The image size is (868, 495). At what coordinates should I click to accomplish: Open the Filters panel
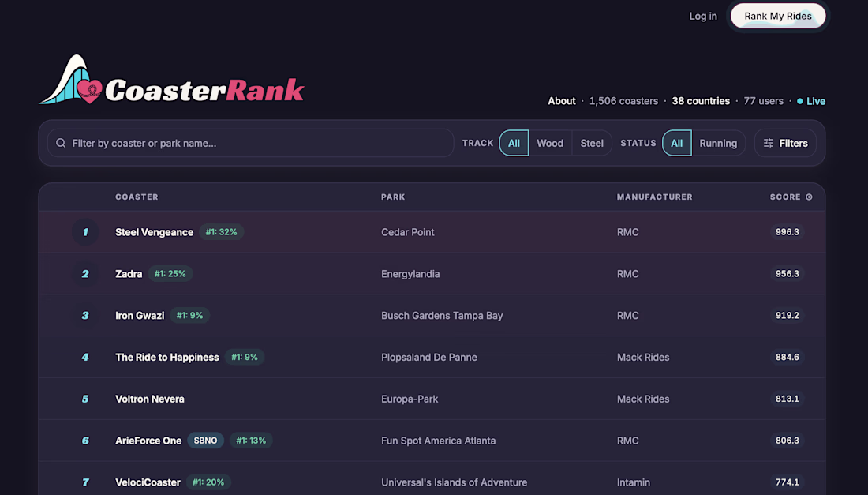tap(785, 144)
